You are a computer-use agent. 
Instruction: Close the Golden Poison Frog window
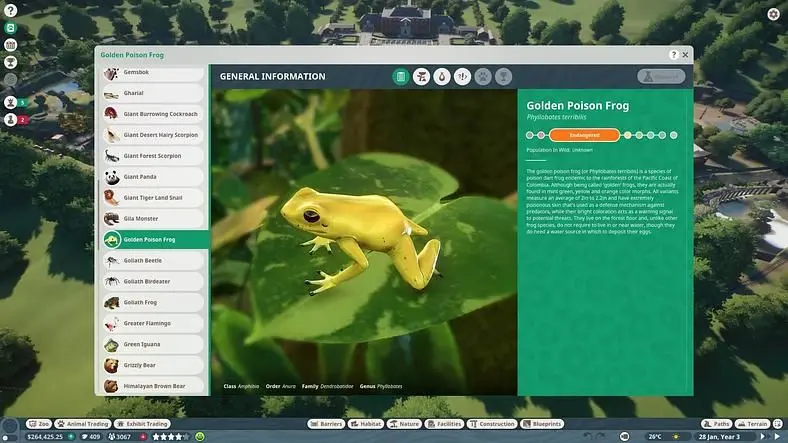(685, 55)
